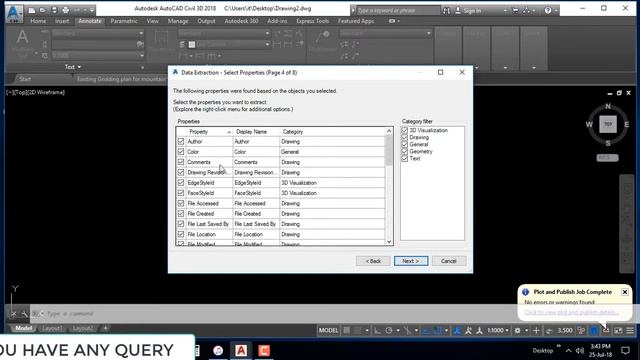The image size is (640, 360).
Task: Open the annotation scale 1:1000 dropdown
Action: tap(498, 330)
